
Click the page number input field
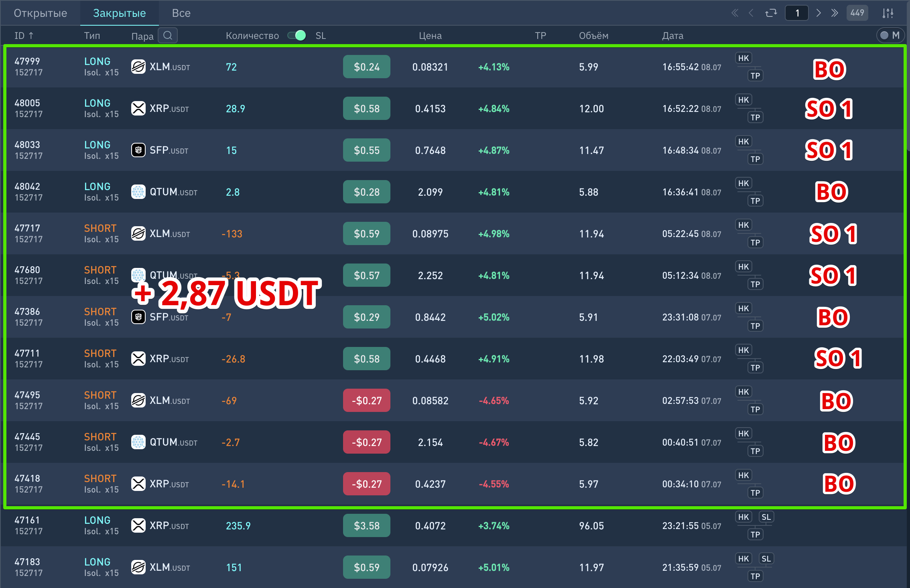click(x=796, y=13)
